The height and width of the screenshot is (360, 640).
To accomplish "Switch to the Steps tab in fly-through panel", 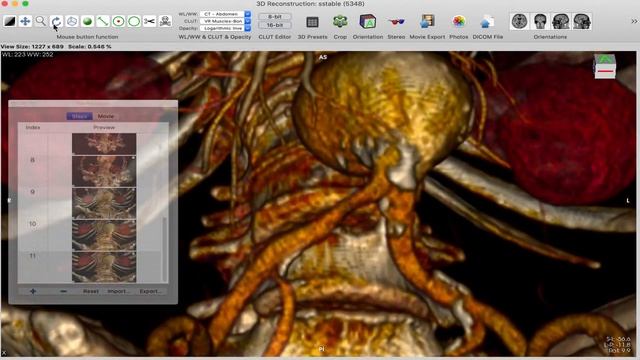I will [79, 116].
